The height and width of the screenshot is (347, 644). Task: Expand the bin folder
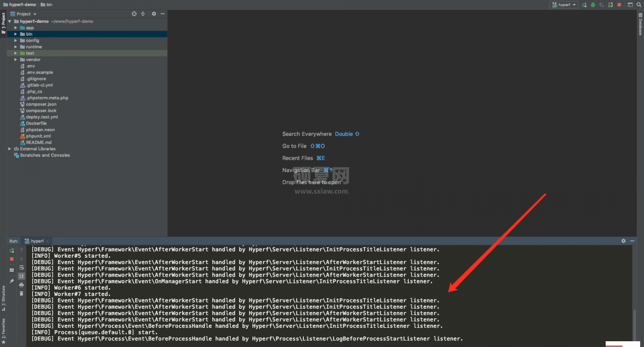pos(16,34)
